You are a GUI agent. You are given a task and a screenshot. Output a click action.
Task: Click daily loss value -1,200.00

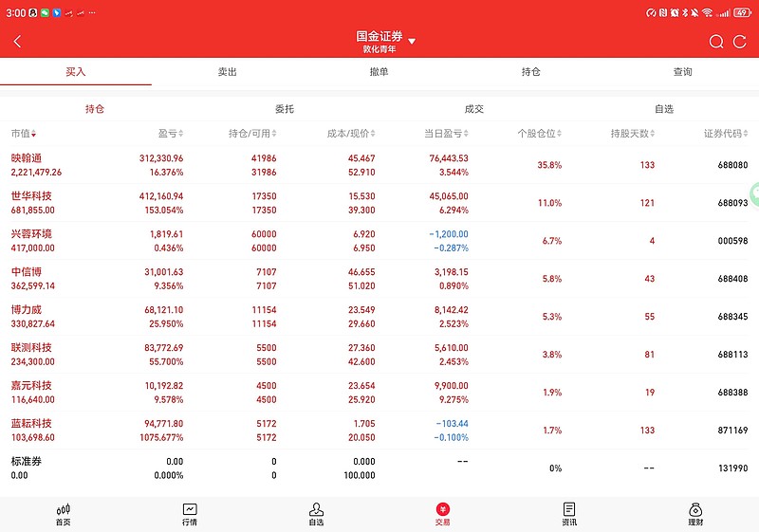[x=448, y=234]
